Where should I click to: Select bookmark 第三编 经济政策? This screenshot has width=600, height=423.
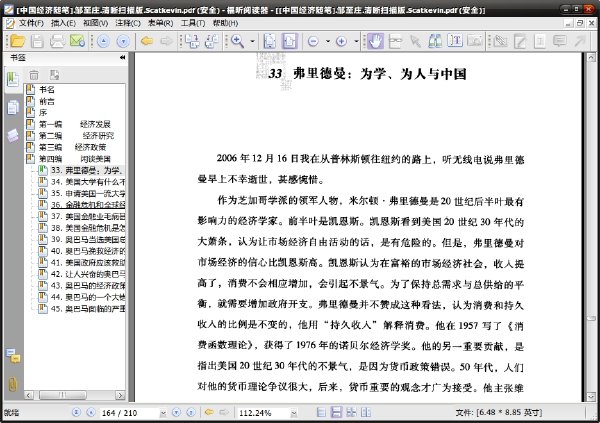pyautogui.click(x=72, y=147)
